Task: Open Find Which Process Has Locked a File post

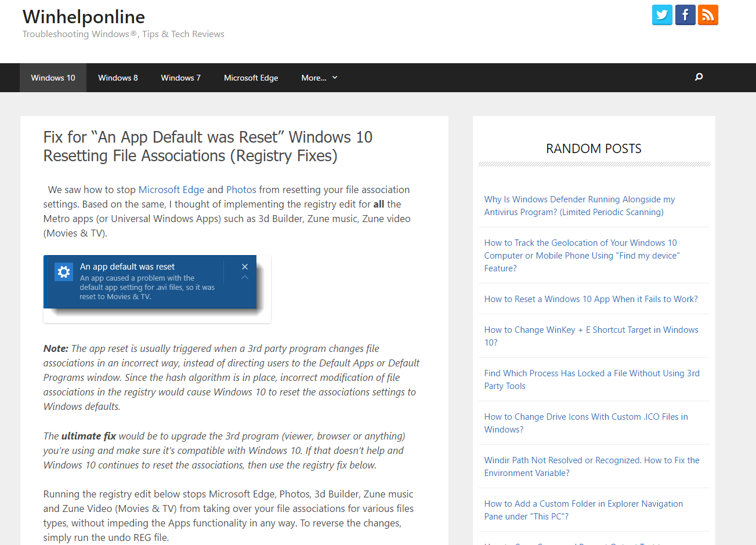Action: click(x=592, y=380)
